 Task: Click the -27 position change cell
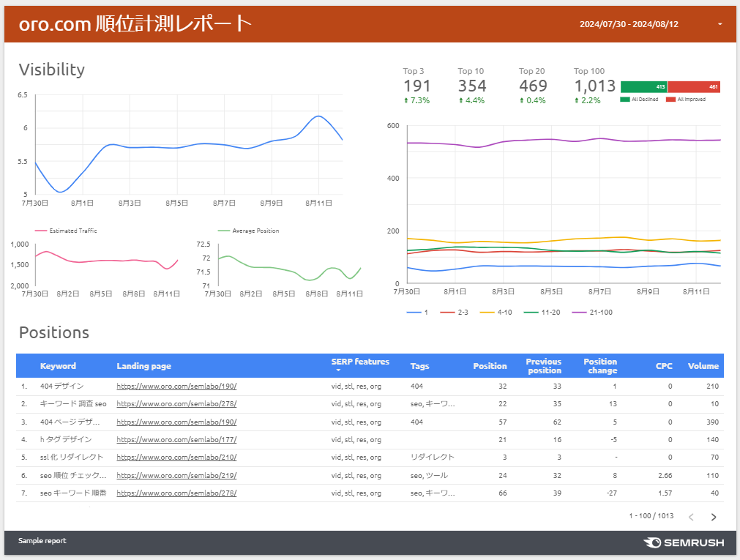[x=612, y=493]
